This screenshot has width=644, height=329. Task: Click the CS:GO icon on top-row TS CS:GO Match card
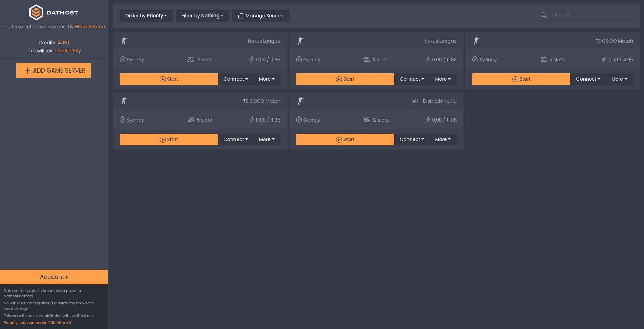pos(476,41)
